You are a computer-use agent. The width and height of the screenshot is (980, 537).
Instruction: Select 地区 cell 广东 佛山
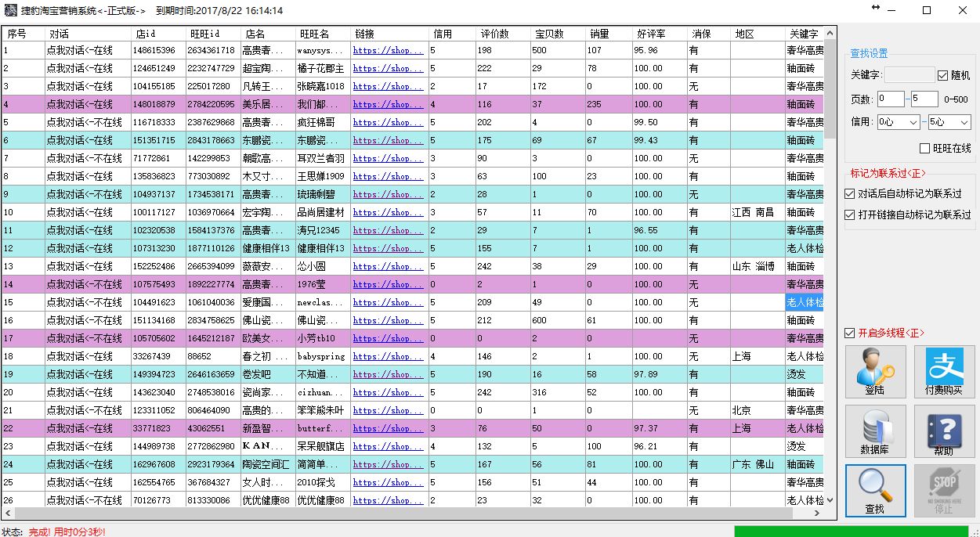click(758, 464)
